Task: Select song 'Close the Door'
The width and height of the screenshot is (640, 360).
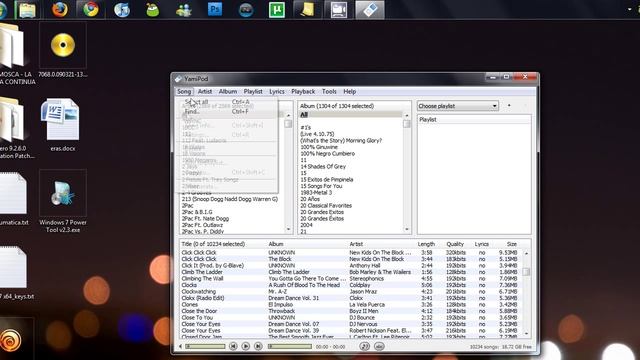Action: [x=352, y=311]
